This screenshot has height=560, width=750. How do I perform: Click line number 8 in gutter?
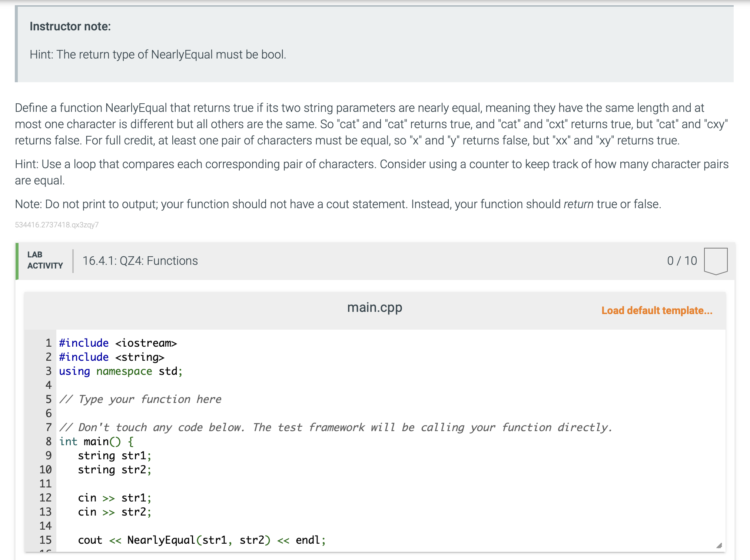(x=49, y=441)
